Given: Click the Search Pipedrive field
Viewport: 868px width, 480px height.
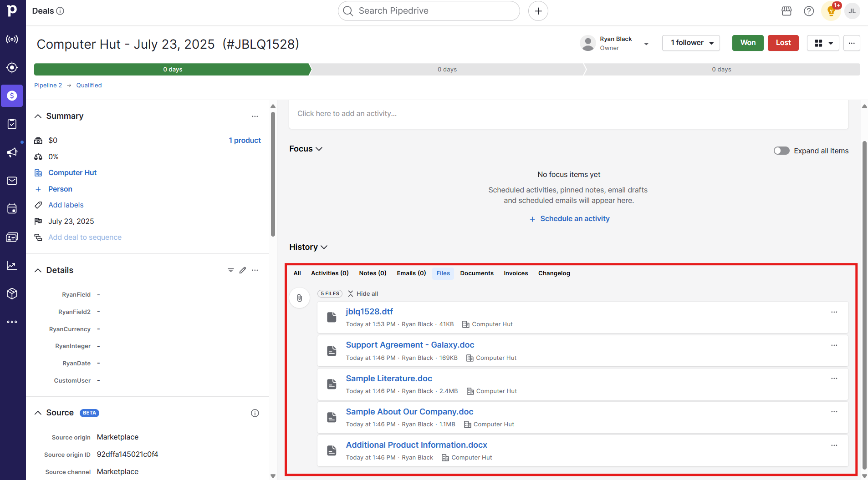Looking at the screenshot, I should point(429,11).
